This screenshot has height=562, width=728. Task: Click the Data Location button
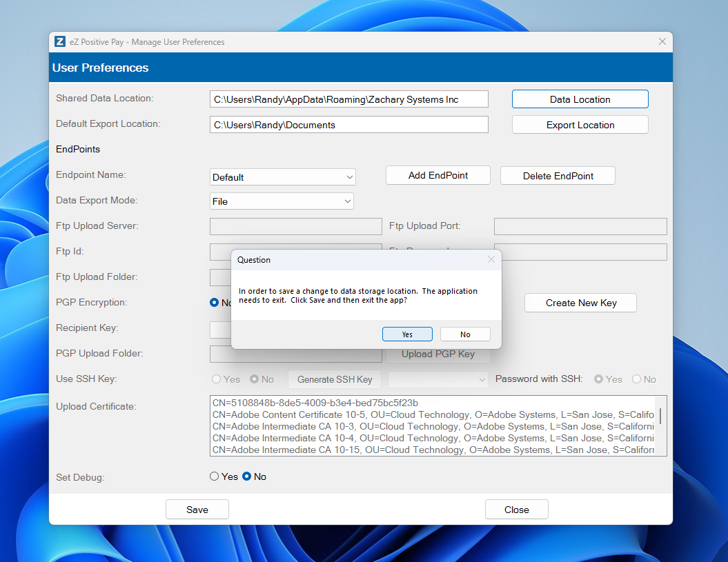pos(580,99)
